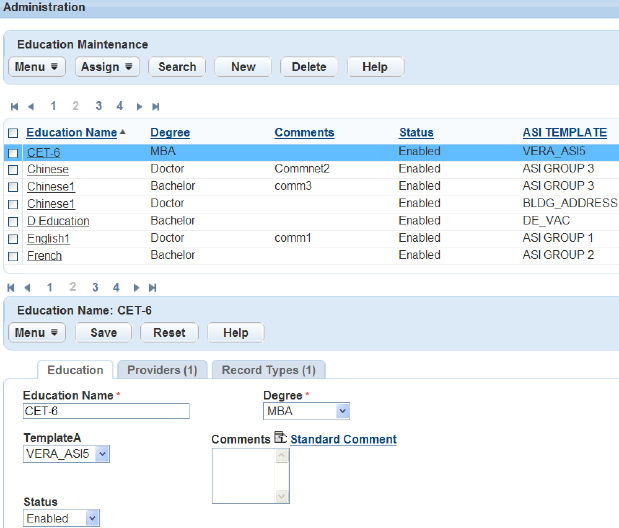
Task: Open the TemplateA dropdown showing VERA_ASI5
Action: 102,454
